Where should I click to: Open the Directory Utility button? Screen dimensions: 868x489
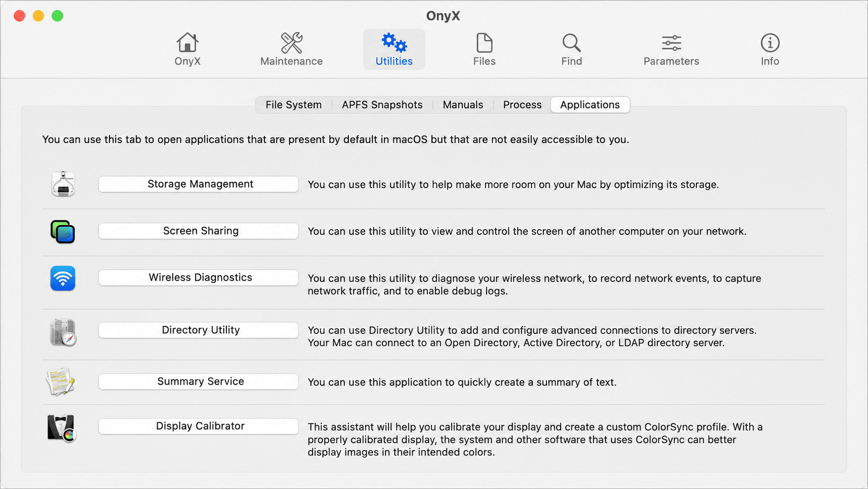(198, 330)
